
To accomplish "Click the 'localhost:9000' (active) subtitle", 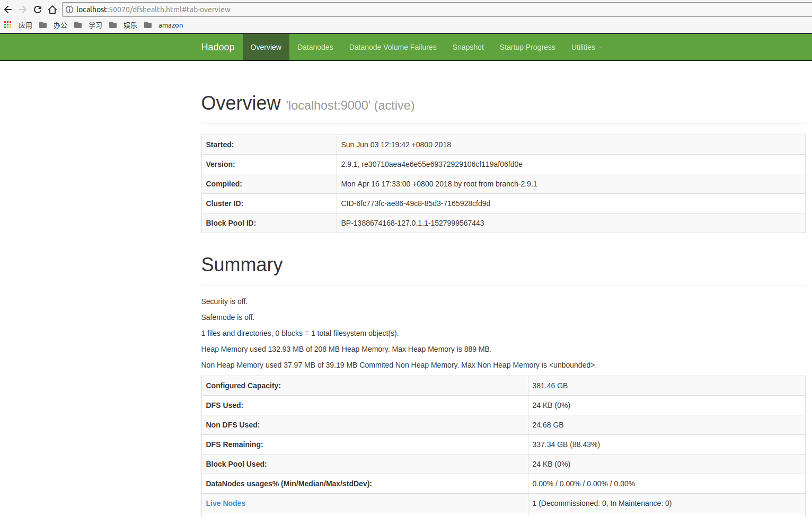I will [350, 105].
